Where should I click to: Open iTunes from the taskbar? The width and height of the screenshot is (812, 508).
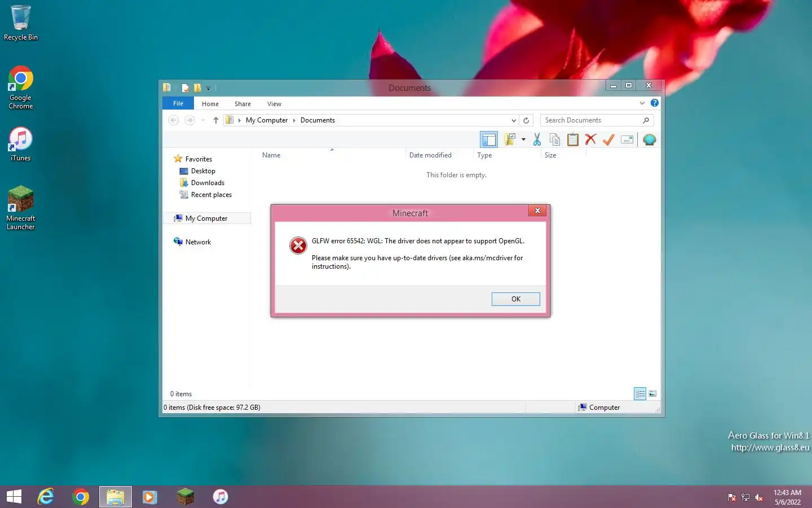(220, 497)
